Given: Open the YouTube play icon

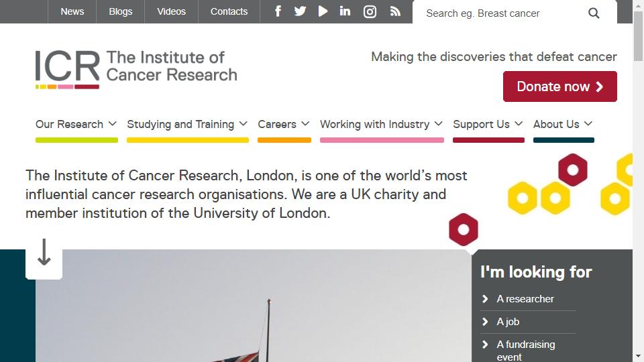Looking at the screenshot, I should [323, 11].
